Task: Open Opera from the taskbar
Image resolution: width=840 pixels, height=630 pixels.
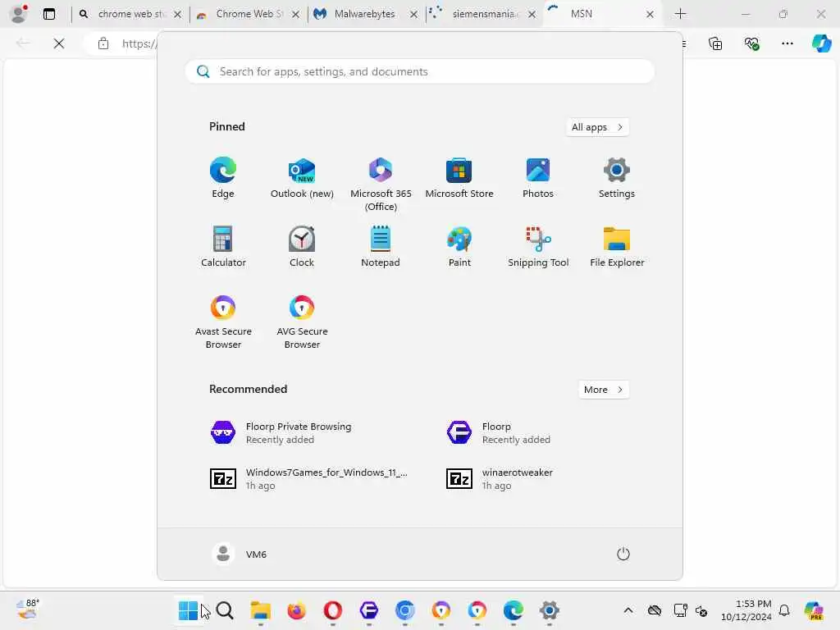Action: click(x=333, y=610)
